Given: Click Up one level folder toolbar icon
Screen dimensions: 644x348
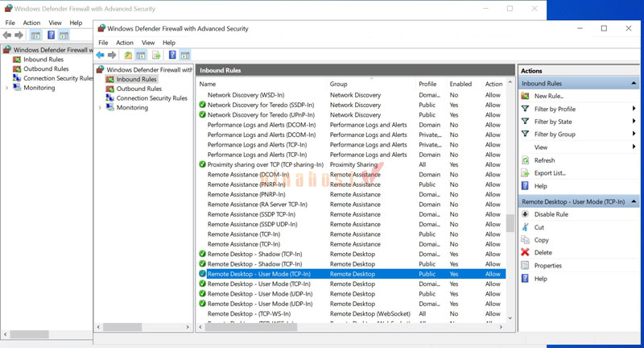Looking at the screenshot, I should coord(128,55).
